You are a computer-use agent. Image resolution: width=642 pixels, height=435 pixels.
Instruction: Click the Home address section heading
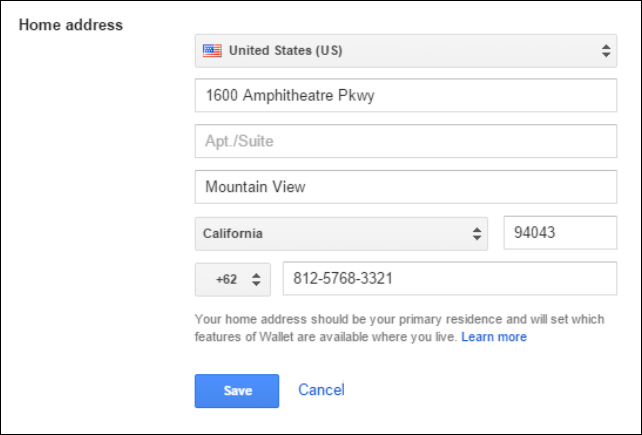pyautogui.click(x=71, y=25)
